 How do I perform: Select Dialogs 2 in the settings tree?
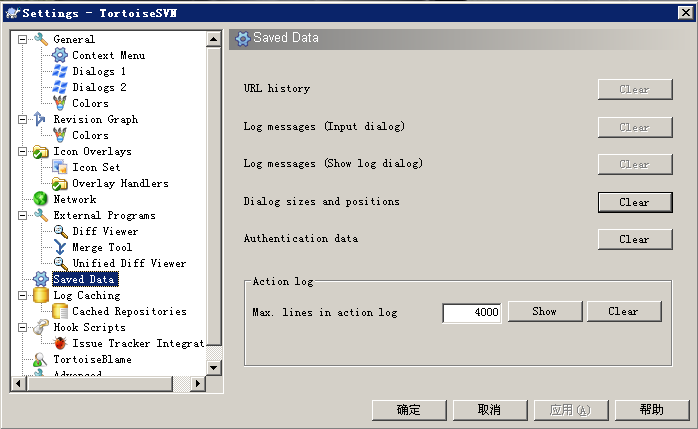point(99,87)
